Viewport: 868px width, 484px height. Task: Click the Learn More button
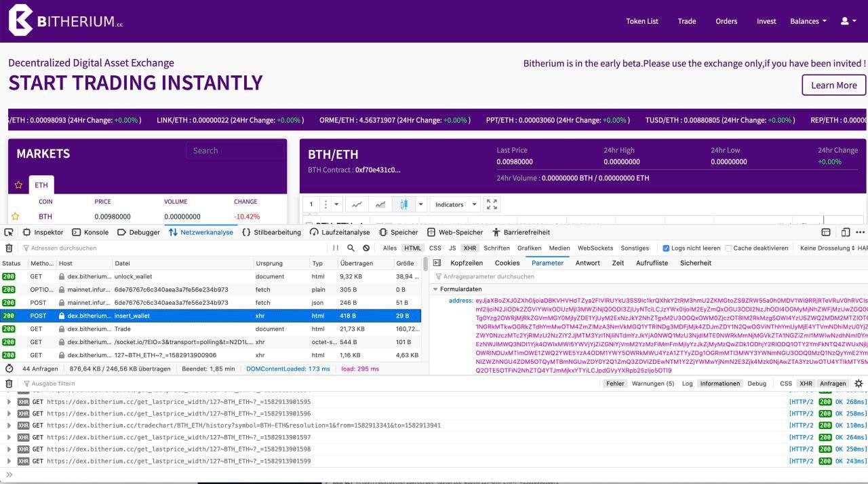point(833,85)
